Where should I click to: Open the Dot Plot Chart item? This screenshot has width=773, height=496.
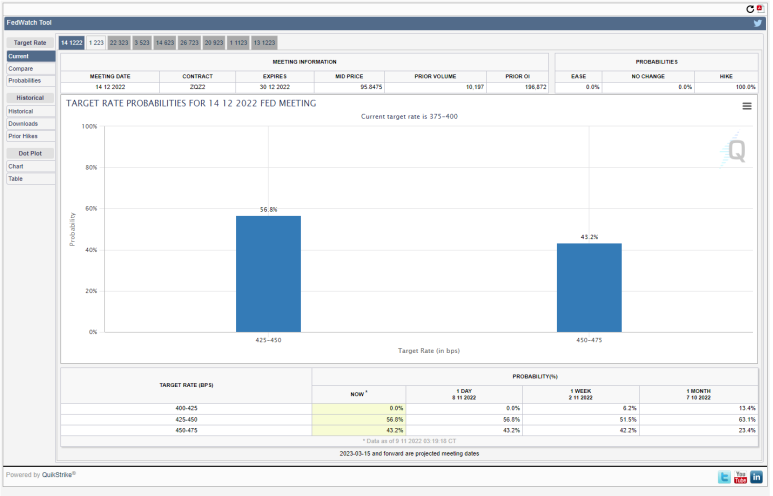pos(31,167)
